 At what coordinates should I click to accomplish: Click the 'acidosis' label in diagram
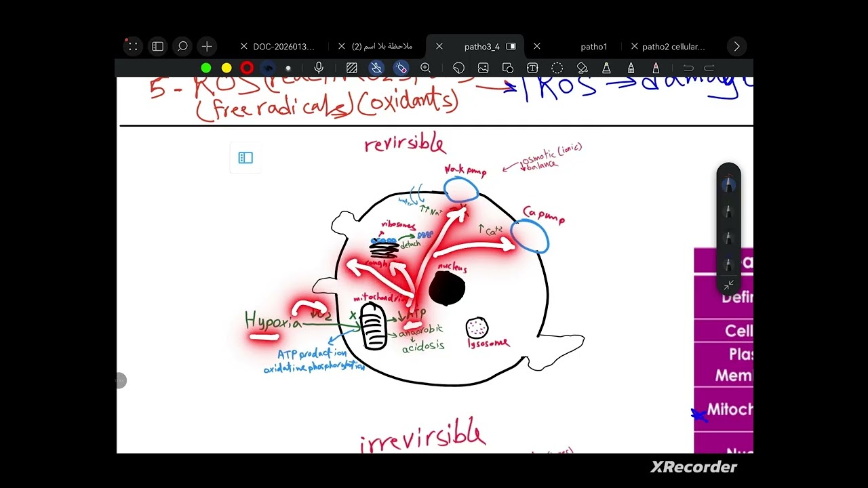[423, 346]
